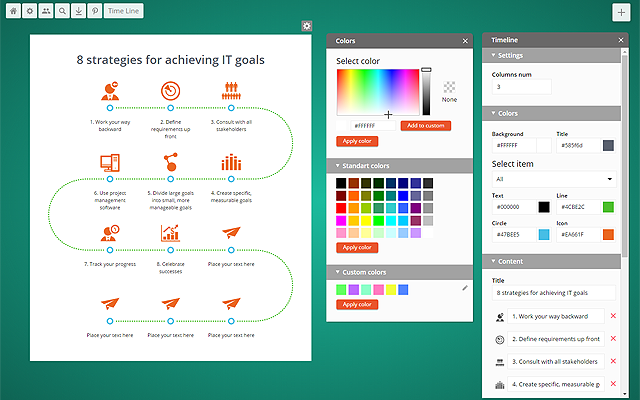Click the infographic title on the canvas

tap(171, 60)
